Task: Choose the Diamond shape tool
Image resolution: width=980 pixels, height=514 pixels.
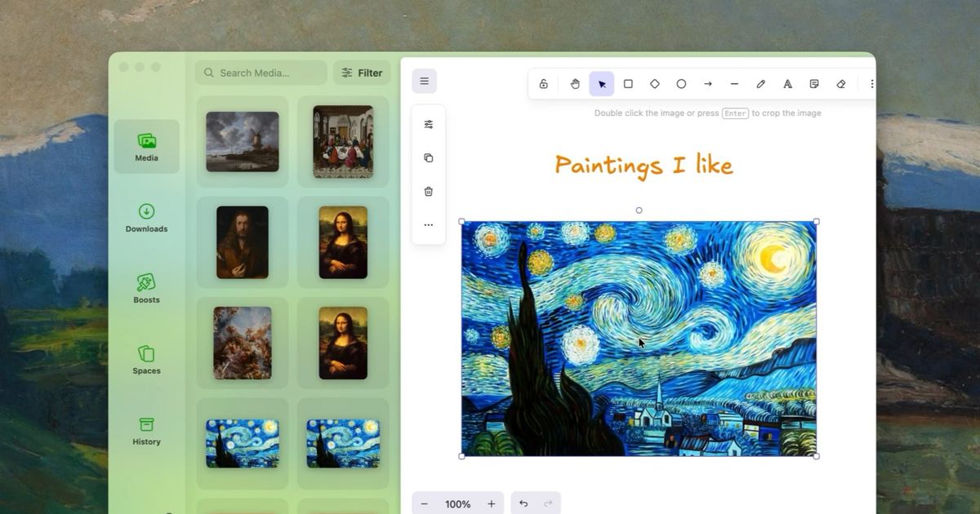Action: point(655,84)
